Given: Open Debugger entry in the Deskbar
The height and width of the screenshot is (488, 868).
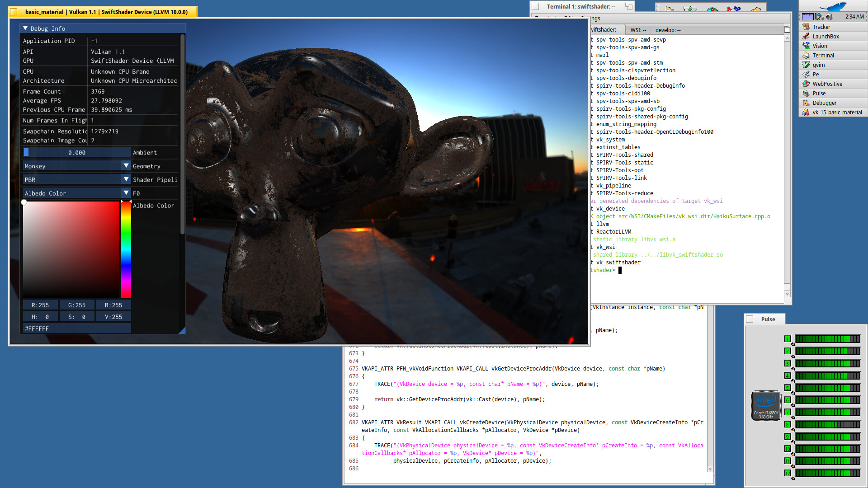Looking at the screenshot, I should [833, 103].
